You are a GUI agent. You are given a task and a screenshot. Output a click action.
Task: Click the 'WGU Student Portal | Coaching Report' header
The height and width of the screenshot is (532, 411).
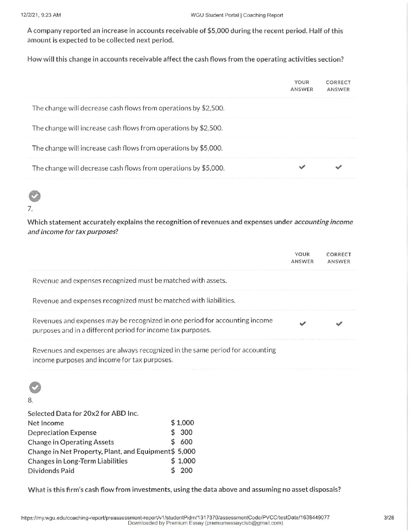point(237,15)
